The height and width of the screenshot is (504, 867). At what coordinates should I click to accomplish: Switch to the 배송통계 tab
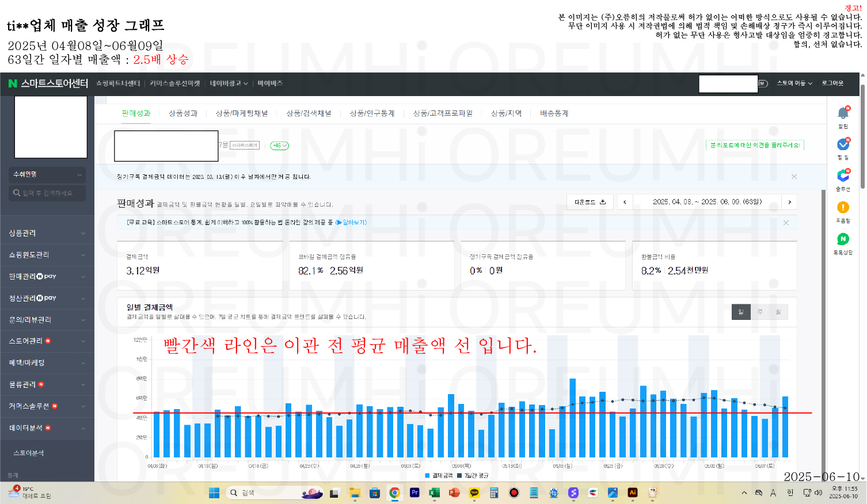pyautogui.click(x=554, y=113)
